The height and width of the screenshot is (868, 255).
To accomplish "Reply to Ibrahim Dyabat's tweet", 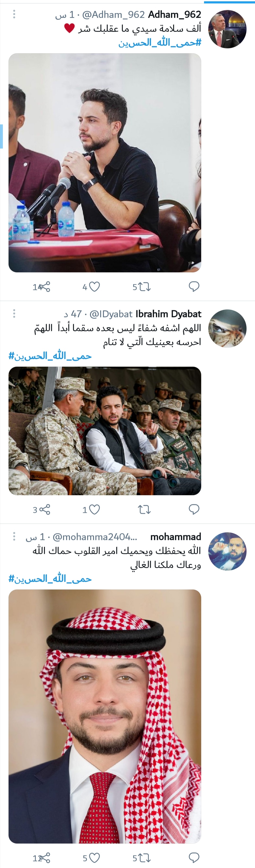I will 194,509.
